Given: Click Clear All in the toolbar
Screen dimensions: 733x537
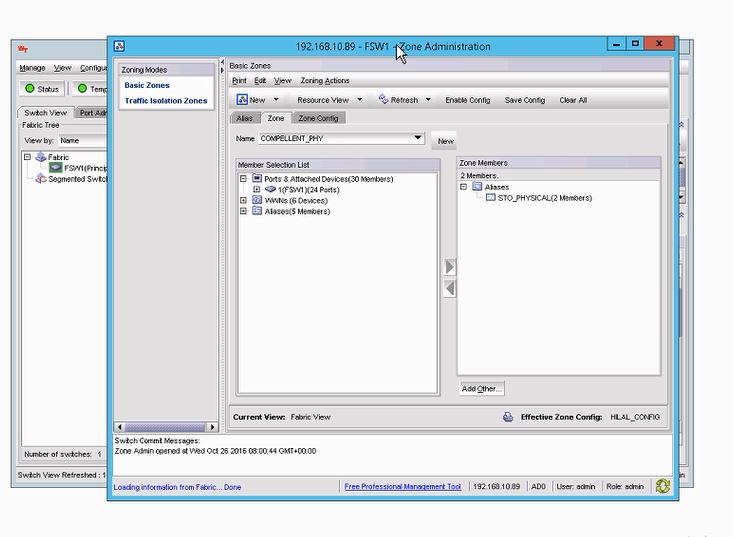Looking at the screenshot, I should [x=573, y=100].
